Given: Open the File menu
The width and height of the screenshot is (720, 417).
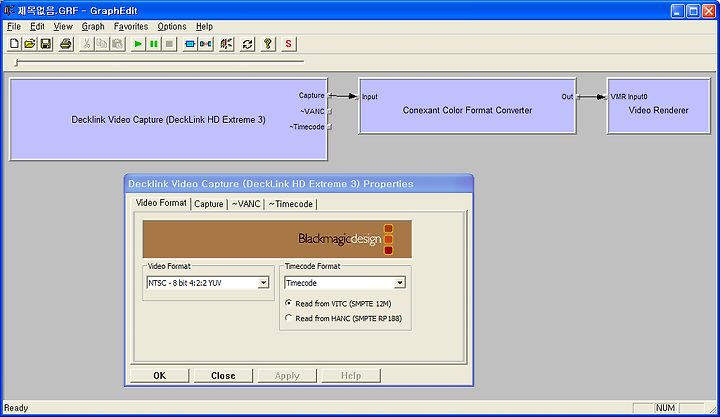Looking at the screenshot, I should coord(14,27).
